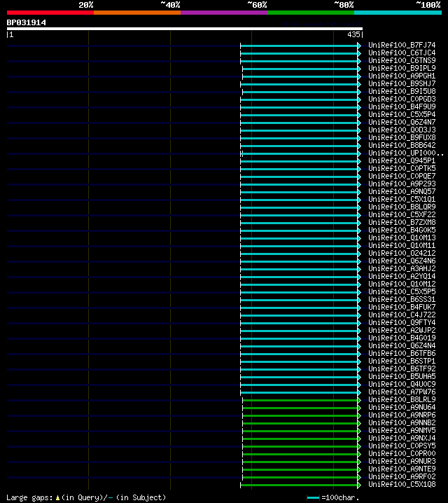Click the UniRef100_B4FUK7 text
This screenshot has height=503, width=448.
(x=402, y=307)
